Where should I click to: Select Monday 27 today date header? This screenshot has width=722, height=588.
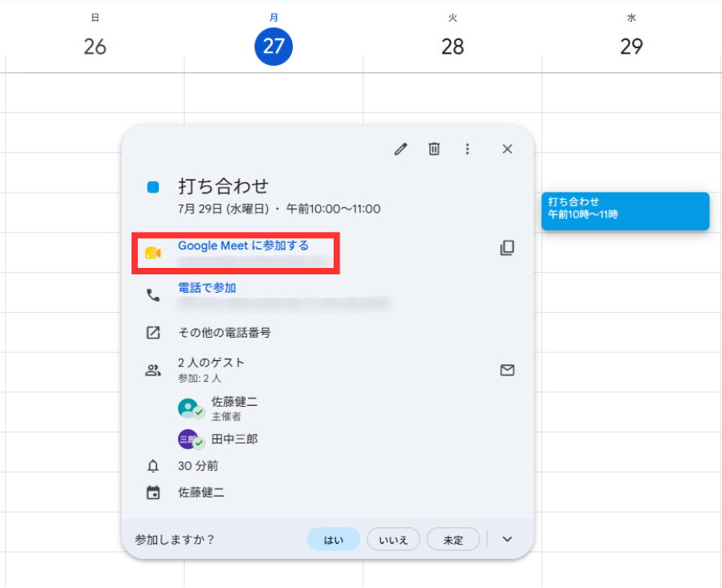pos(274,47)
